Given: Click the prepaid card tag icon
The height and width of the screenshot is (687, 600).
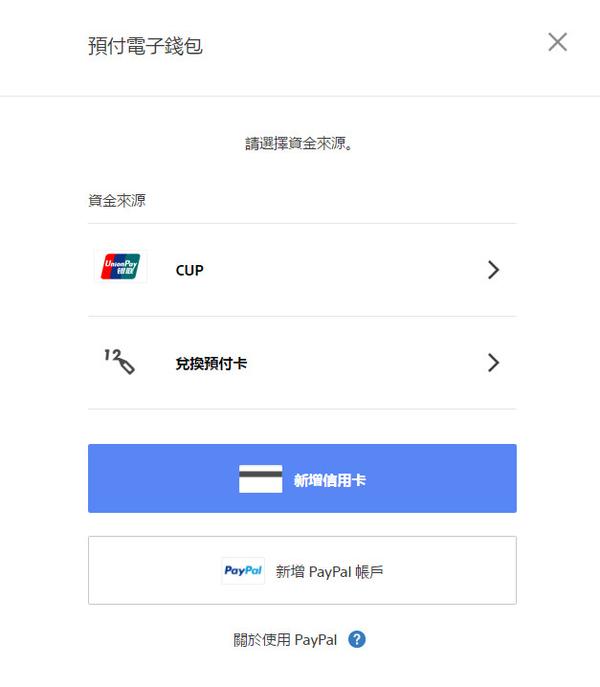Looking at the screenshot, I should tap(119, 361).
